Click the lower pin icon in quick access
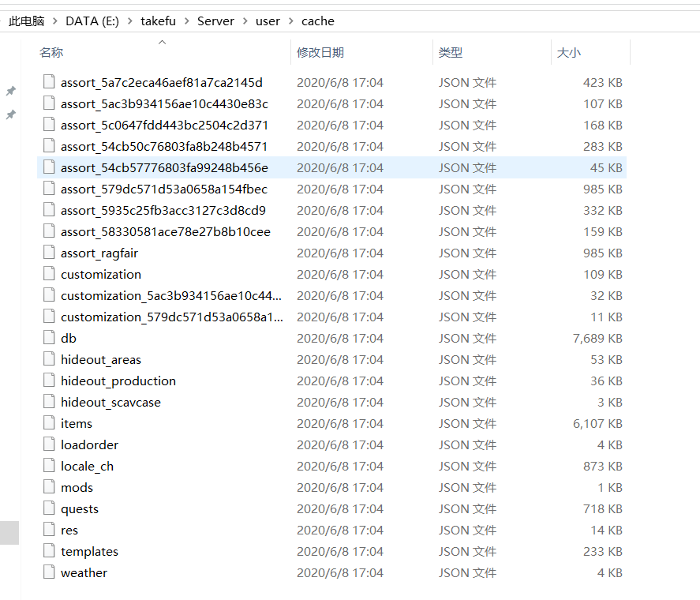This screenshot has width=700, height=600. tap(11, 114)
